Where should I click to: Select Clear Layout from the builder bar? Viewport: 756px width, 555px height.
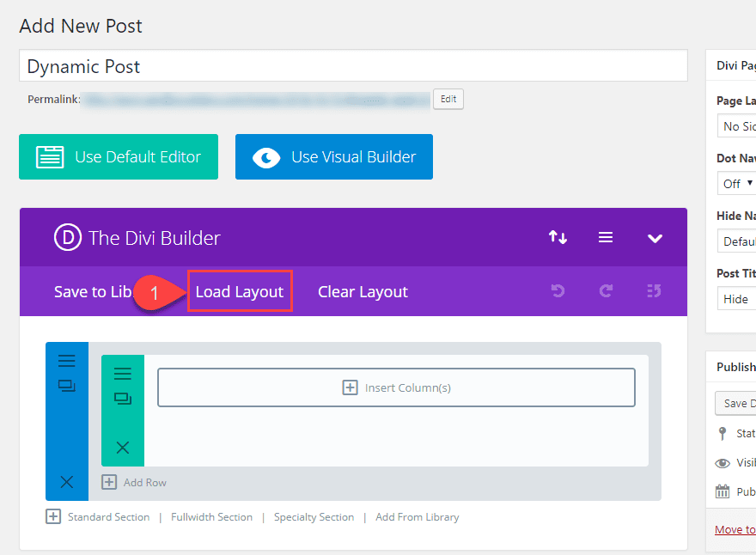point(363,291)
